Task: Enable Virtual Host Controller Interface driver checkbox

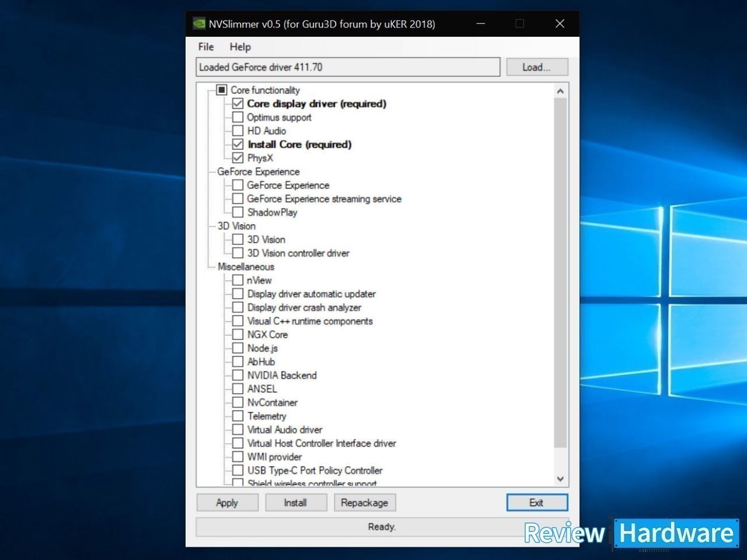Action: (x=238, y=443)
